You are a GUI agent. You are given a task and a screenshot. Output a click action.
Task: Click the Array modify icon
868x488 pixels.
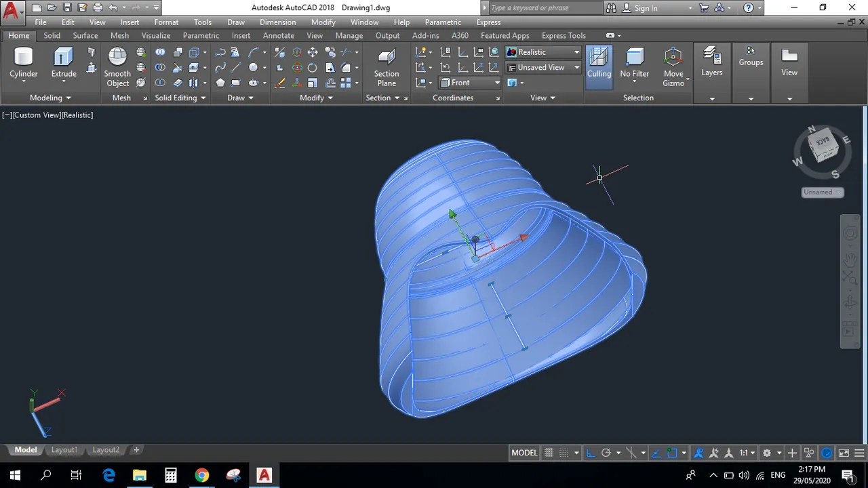click(x=346, y=83)
